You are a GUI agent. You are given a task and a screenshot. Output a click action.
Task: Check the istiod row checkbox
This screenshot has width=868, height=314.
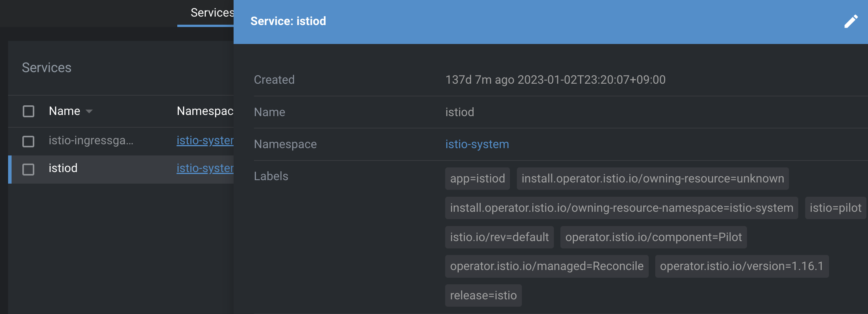click(29, 169)
